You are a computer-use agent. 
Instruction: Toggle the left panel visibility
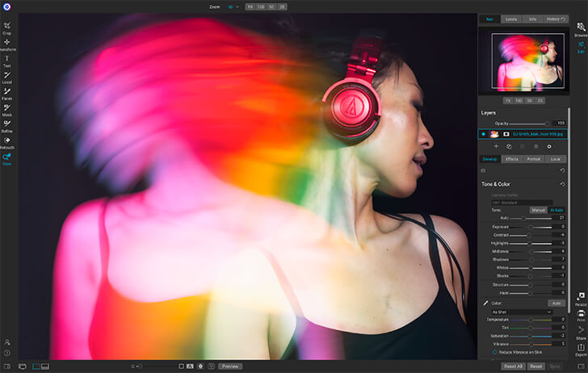6,367
